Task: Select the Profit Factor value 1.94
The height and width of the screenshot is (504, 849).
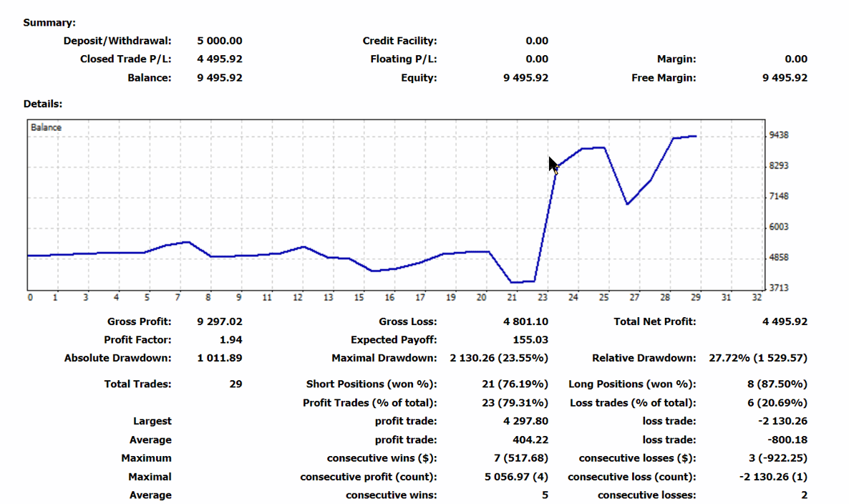Action: point(231,340)
